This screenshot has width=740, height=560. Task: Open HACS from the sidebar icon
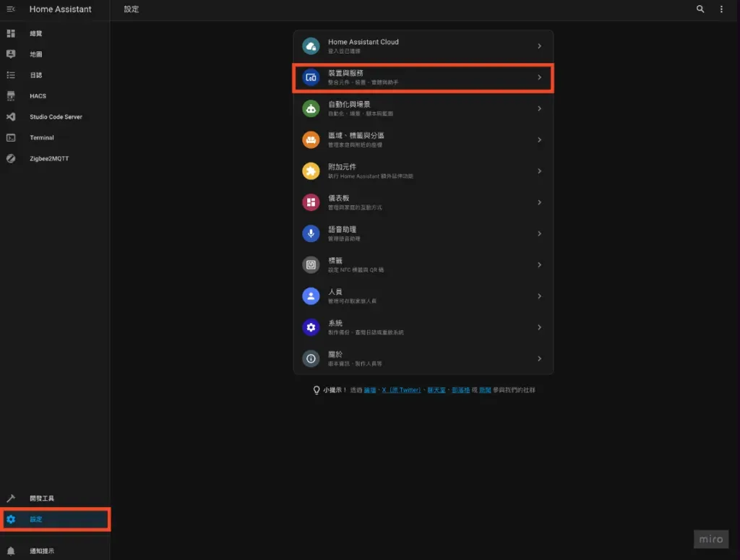pos(10,95)
